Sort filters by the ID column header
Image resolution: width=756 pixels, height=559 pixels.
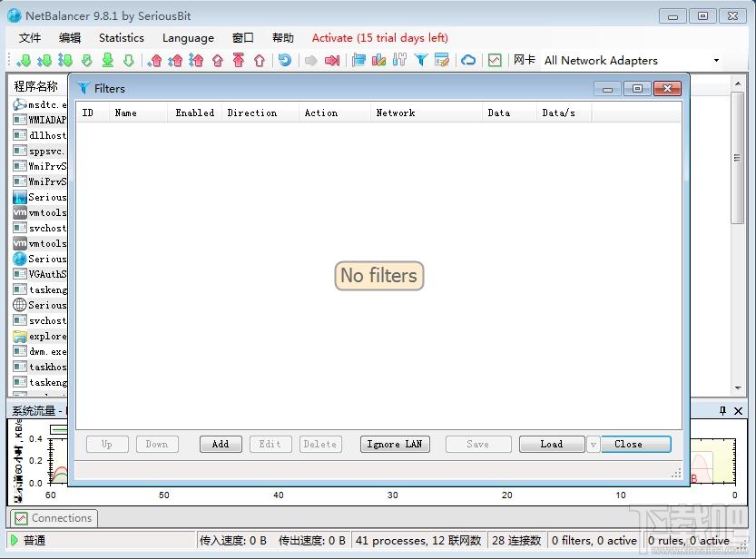point(93,113)
